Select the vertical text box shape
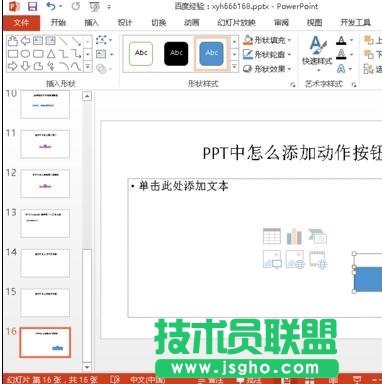Viewport: 382px width, 384px height. pyautogui.click(x=50, y=41)
